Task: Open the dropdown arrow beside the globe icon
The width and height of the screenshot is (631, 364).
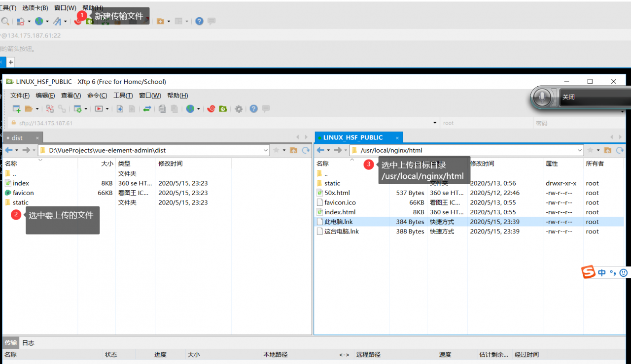Action: (x=199, y=109)
